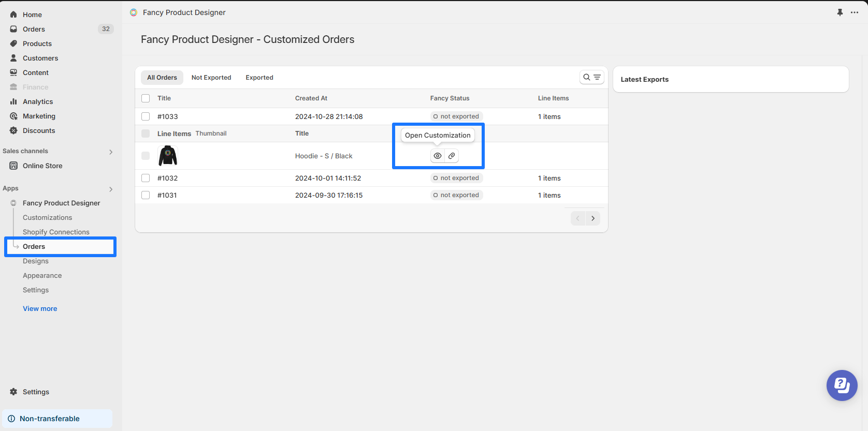Click the Online Store shop icon

tap(13, 166)
